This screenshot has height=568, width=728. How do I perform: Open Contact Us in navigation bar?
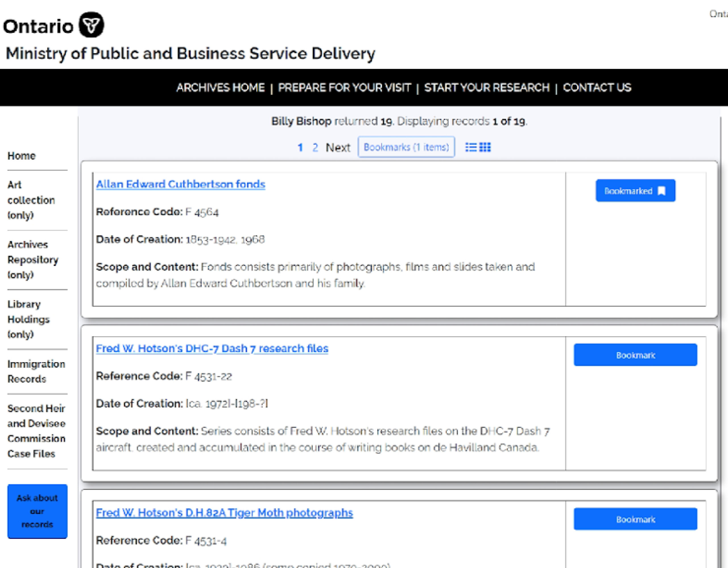[x=597, y=88]
